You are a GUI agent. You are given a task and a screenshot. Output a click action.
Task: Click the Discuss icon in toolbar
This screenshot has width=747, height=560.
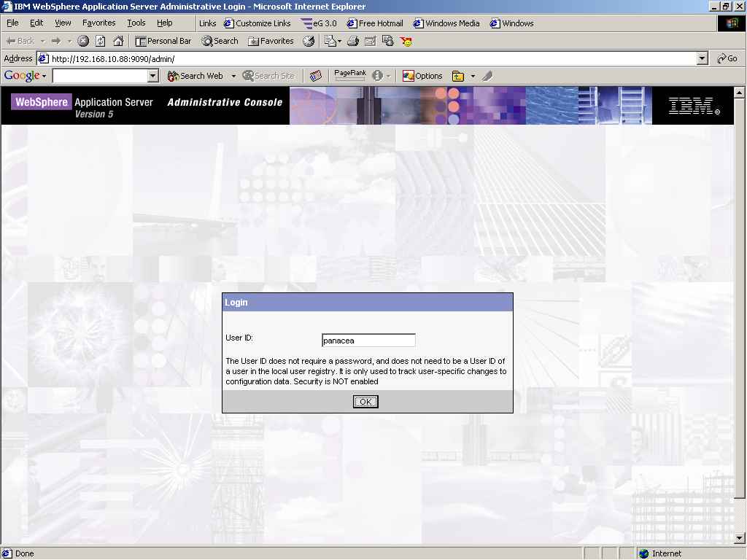pyautogui.click(x=388, y=41)
